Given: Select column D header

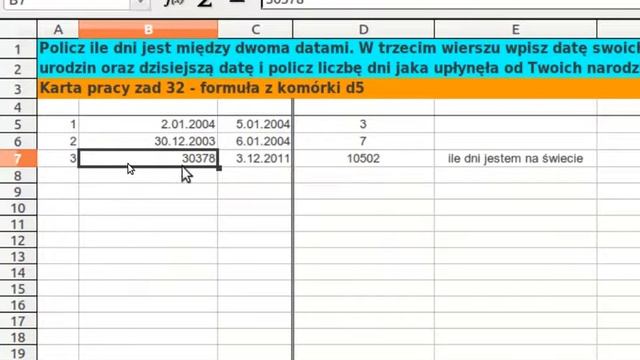Looking at the screenshot, I should (x=364, y=29).
